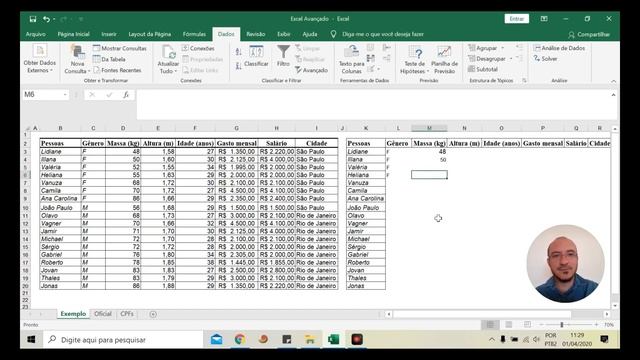The height and width of the screenshot is (360, 640).
Task: Switch to Revisão tab
Action: 256,34
